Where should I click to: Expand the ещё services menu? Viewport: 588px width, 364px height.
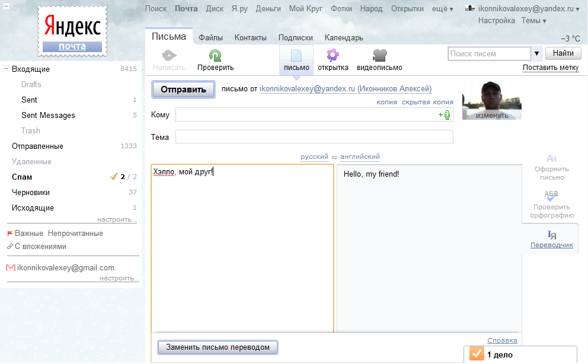tap(443, 9)
